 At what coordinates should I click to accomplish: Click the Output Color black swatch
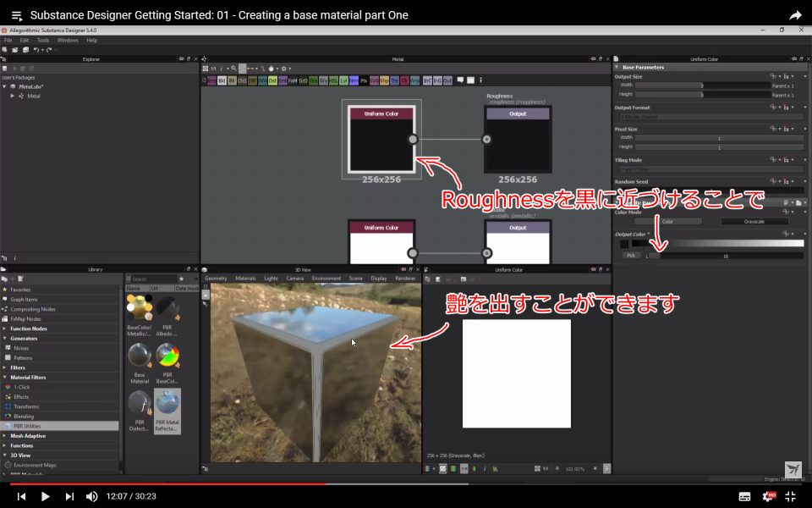click(624, 244)
